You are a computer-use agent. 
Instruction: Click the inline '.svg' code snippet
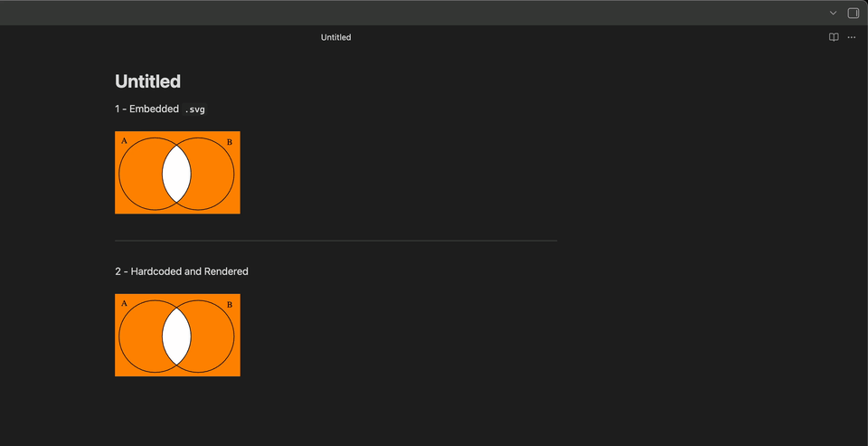tap(194, 109)
